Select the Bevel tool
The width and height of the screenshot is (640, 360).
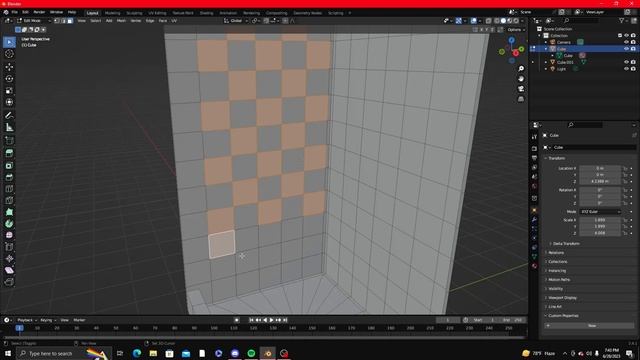tap(9, 177)
